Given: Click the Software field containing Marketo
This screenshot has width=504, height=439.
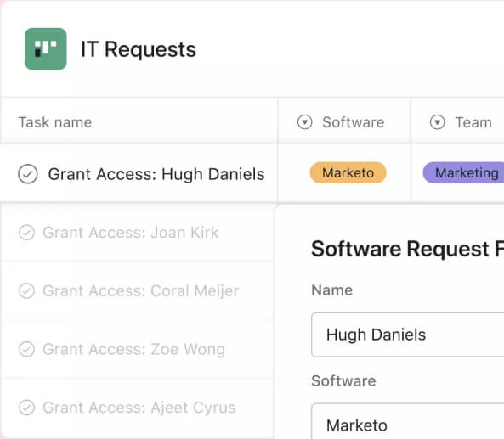Looking at the screenshot, I should pyautogui.click(x=408, y=421).
